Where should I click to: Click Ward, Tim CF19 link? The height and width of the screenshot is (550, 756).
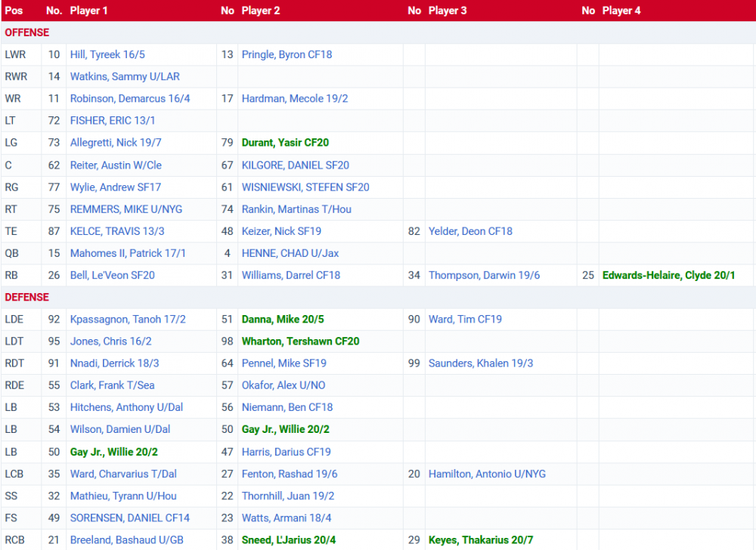point(465,320)
